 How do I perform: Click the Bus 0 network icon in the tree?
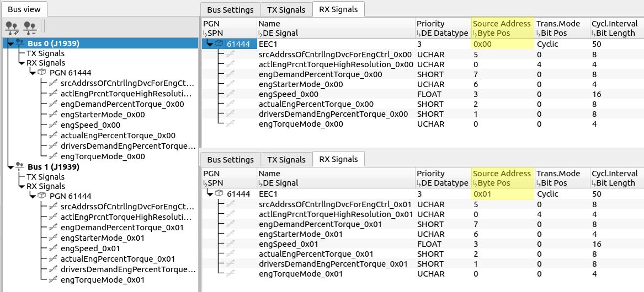(19, 43)
